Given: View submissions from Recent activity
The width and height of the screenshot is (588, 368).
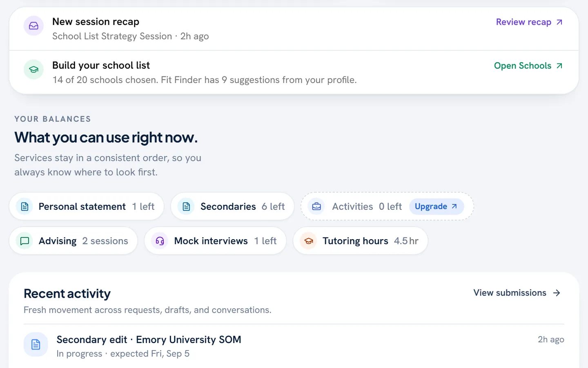Looking at the screenshot, I should click(x=517, y=293).
